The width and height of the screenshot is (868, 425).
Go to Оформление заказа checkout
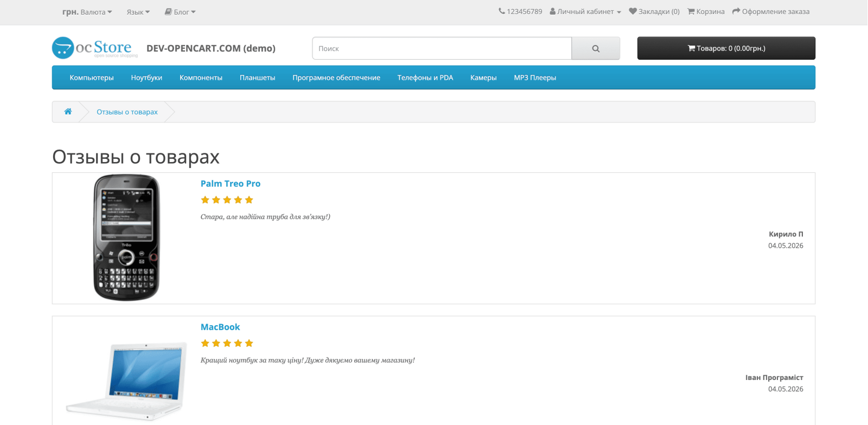[x=771, y=11]
